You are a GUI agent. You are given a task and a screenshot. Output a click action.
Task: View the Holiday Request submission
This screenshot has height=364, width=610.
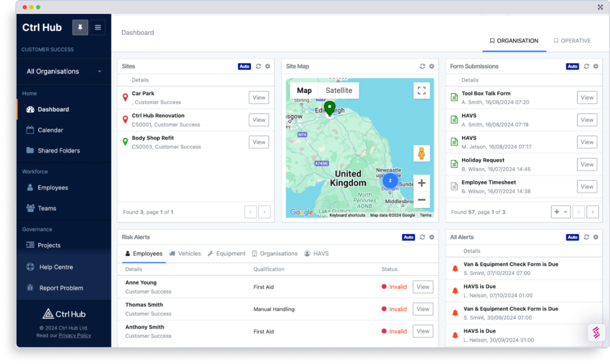coord(587,164)
